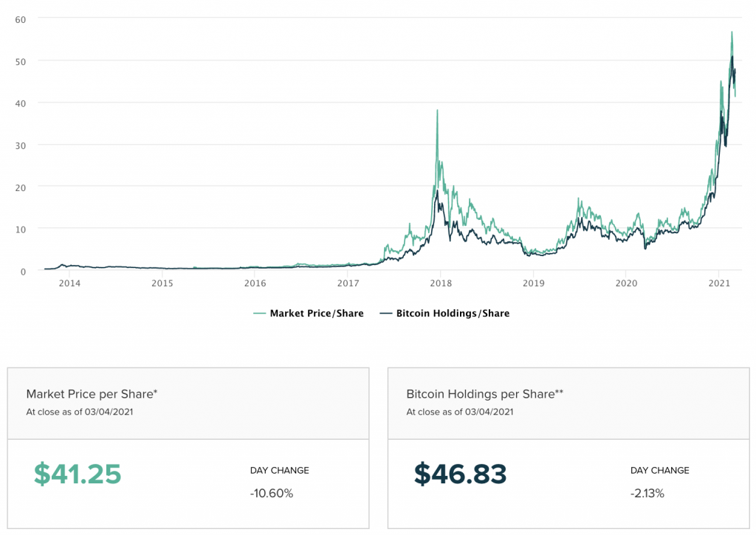Select the 2014 label on the x-axis
The width and height of the screenshot is (756, 535).
click(69, 283)
